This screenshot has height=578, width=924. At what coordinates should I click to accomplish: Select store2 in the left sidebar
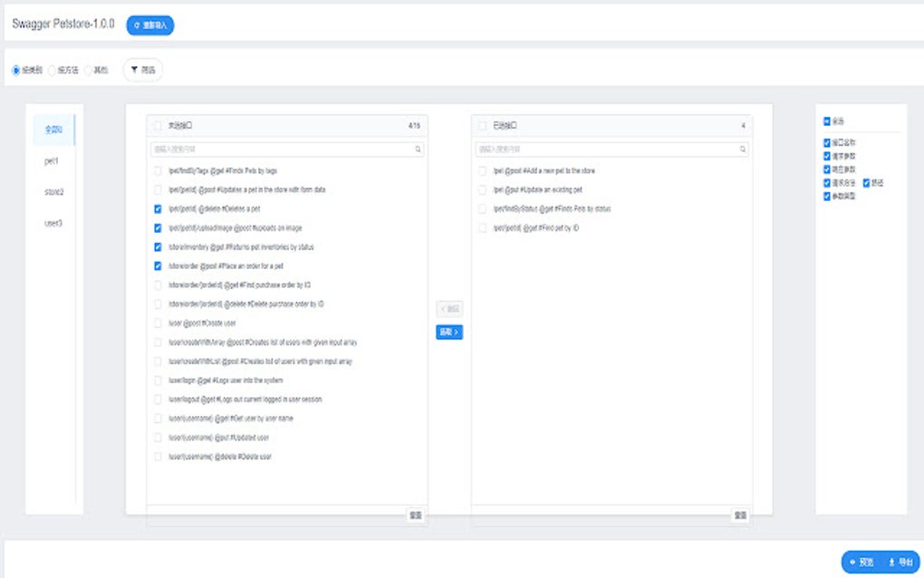(53, 191)
